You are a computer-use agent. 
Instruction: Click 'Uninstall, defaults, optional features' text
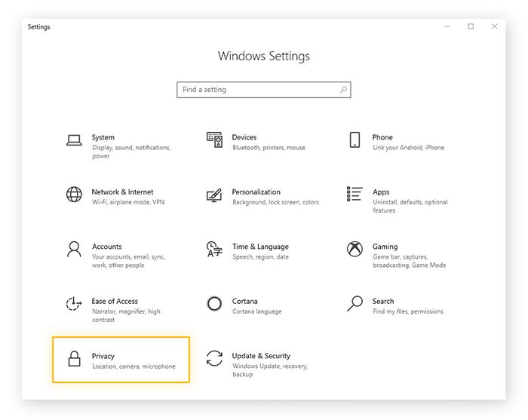410,206
